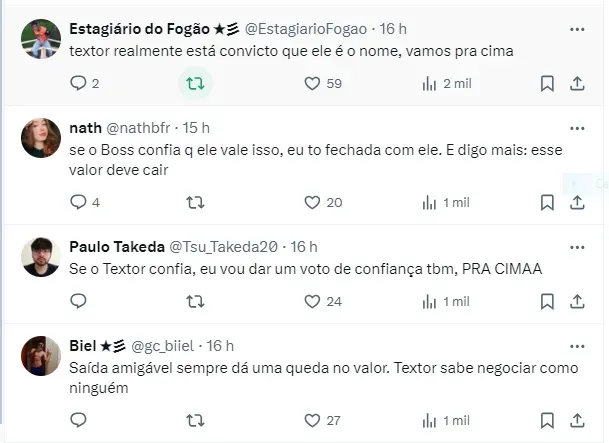
Task: Like nath's tweet with 20 likes
Action: tap(313, 202)
